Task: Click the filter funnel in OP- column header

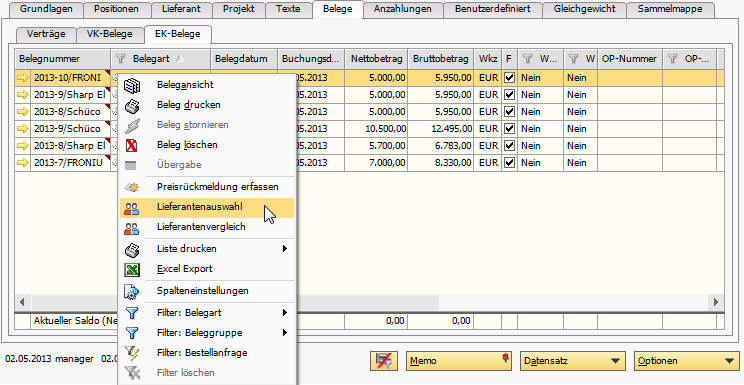Action: 672,59
